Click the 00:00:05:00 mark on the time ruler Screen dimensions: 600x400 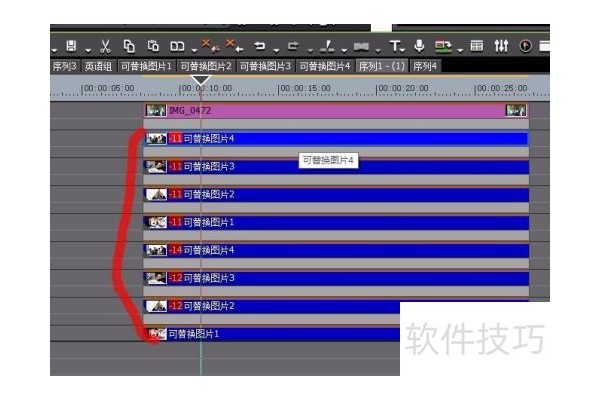coord(109,88)
